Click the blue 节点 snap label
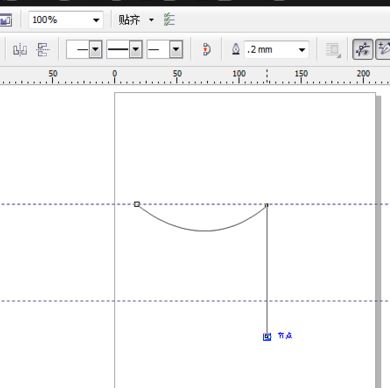 pyautogui.click(x=285, y=336)
